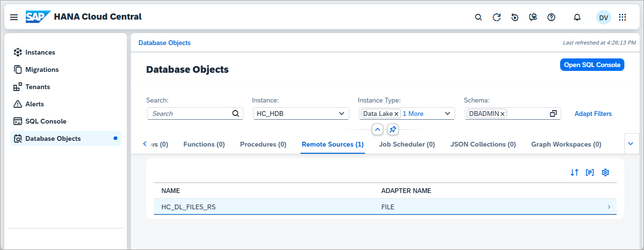Switch to the Procedures (0) tab

coord(263,144)
